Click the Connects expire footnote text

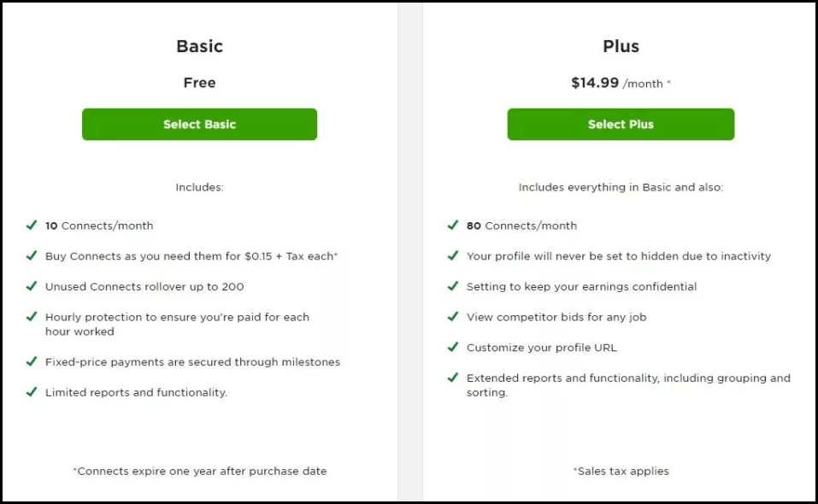pyautogui.click(x=200, y=472)
